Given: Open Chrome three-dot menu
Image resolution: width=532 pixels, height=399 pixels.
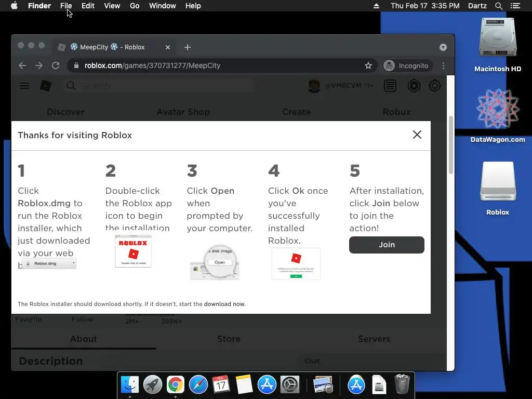Looking at the screenshot, I should (443, 65).
